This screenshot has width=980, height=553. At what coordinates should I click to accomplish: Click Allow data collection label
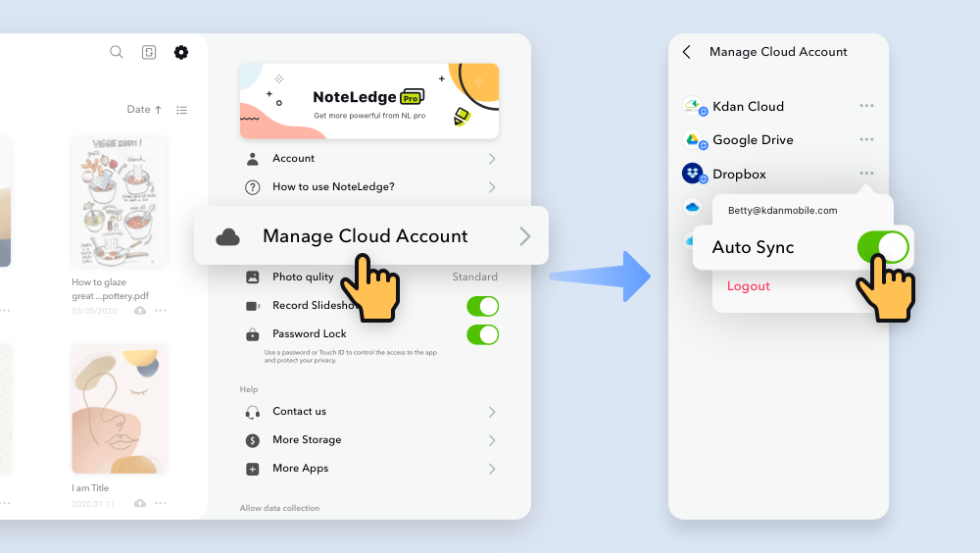pos(279,508)
